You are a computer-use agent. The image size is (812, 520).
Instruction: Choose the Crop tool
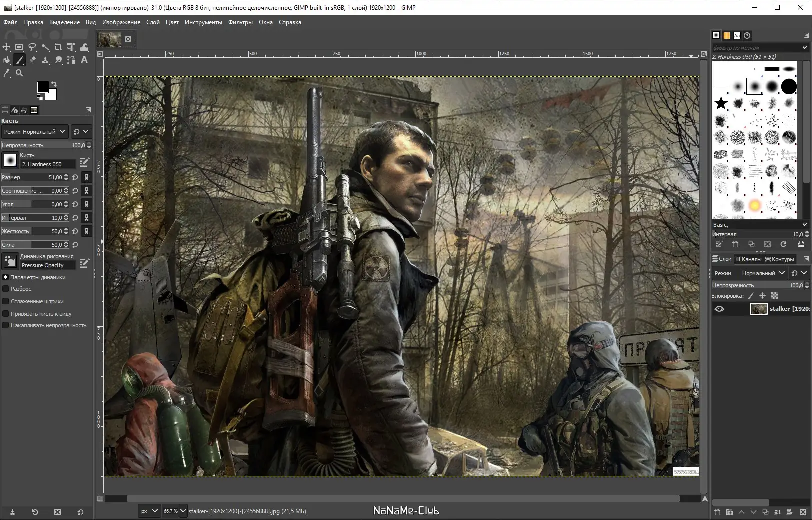(x=57, y=47)
